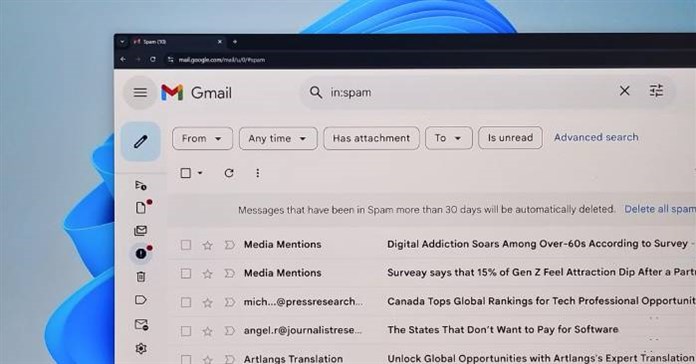Toggle the select all checkbox
The height and width of the screenshot is (364, 696).
tap(186, 173)
